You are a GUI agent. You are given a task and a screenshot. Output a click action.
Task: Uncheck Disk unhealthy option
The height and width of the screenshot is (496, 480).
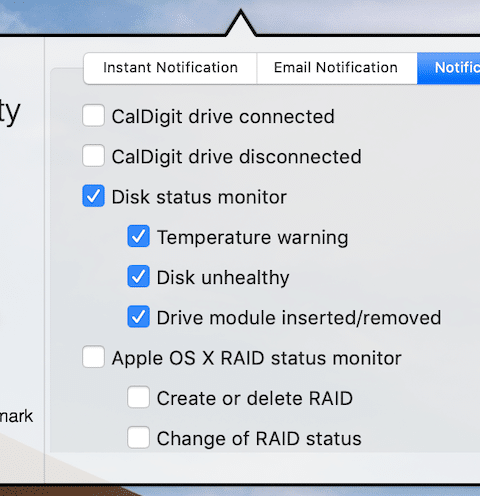tap(138, 276)
